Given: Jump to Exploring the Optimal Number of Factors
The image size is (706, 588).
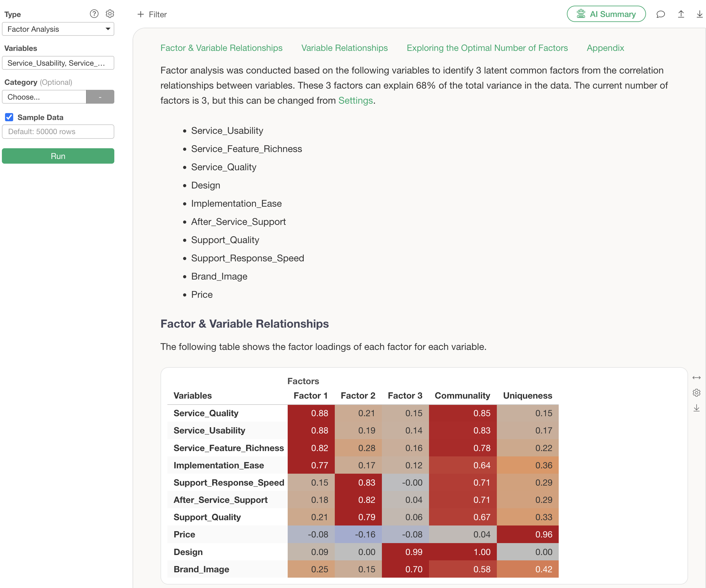Looking at the screenshot, I should click(487, 48).
